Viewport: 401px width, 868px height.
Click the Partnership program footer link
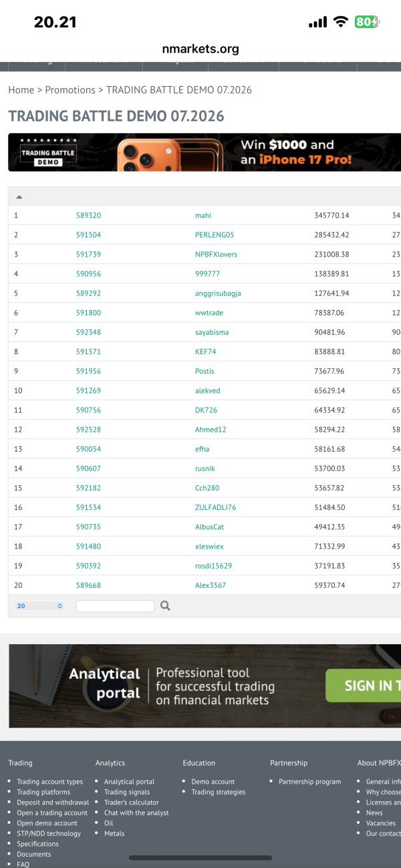(x=309, y=782)
